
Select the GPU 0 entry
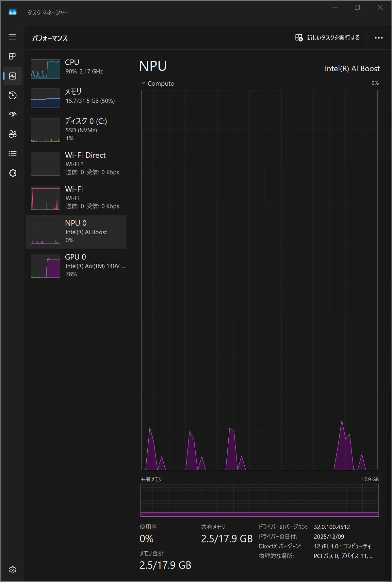point(76,266)
